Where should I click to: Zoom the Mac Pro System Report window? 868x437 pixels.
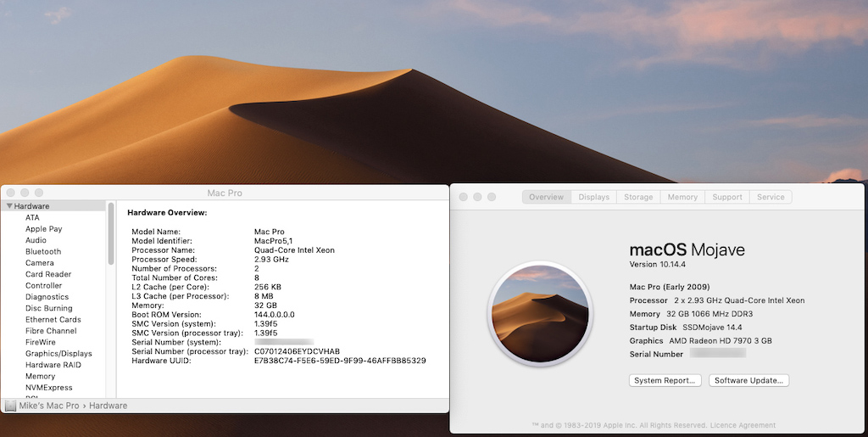[39, 193]
